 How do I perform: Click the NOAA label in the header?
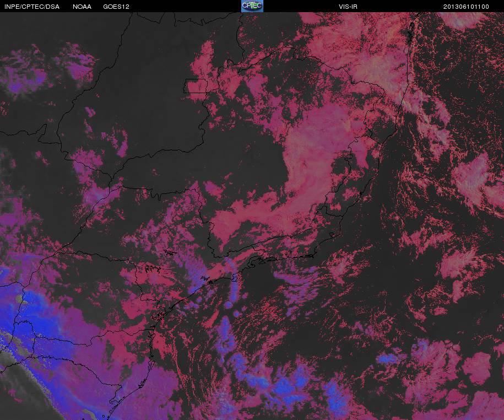pos(82,7)
